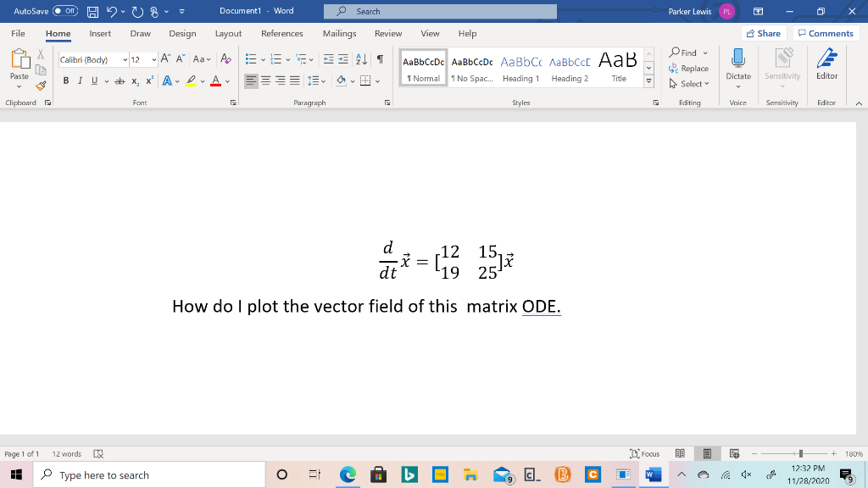The height and width of the screenshot is (488, 868).
Task: Click the Share button
Action: 761,33
